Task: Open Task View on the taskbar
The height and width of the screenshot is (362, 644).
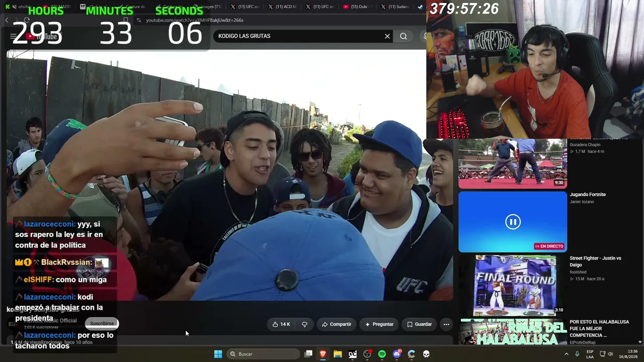Action: click(x=308, y=354)
